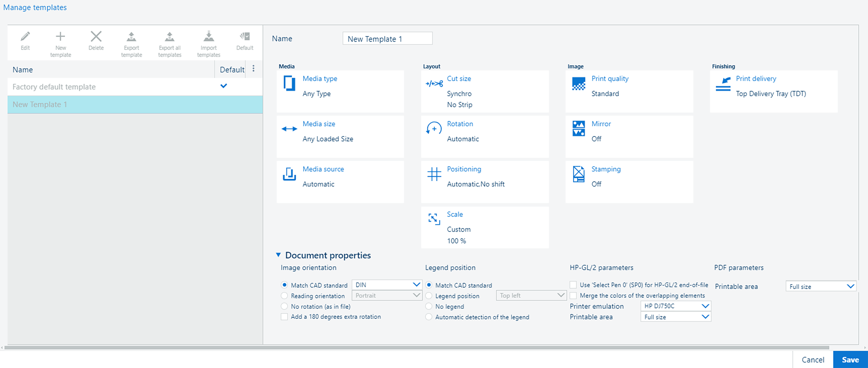Click the template Name input field

(387, 39)
